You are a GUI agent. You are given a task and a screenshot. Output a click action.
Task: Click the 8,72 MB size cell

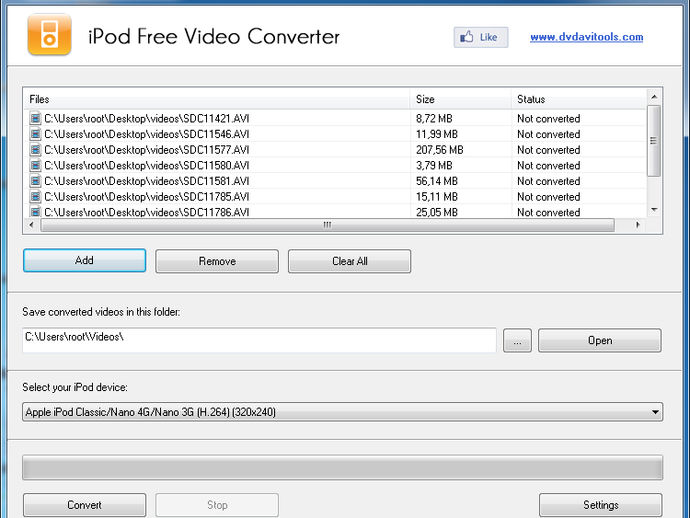pyautogui.click(x=434, y=118)
